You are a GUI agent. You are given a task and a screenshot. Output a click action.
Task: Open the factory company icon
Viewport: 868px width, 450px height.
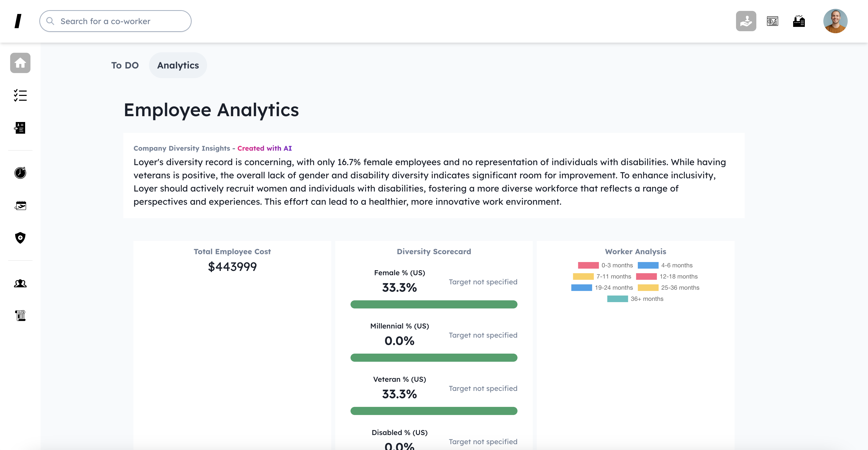[799, 21]
